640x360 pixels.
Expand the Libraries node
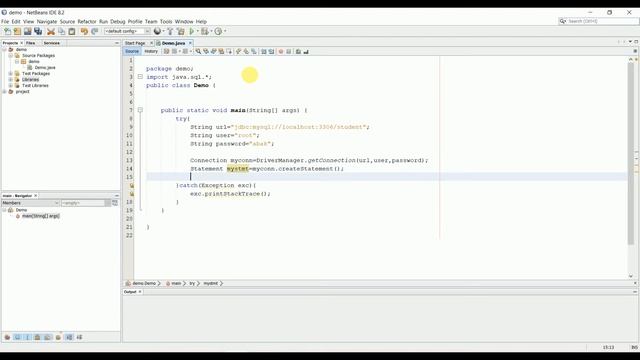tap(11, 80)
